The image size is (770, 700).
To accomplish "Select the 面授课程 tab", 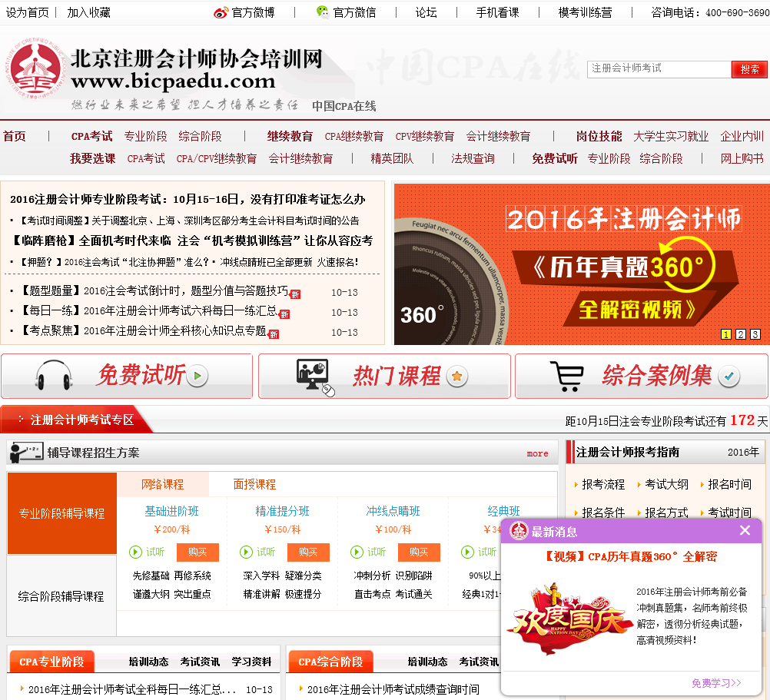I will (254, 485).
